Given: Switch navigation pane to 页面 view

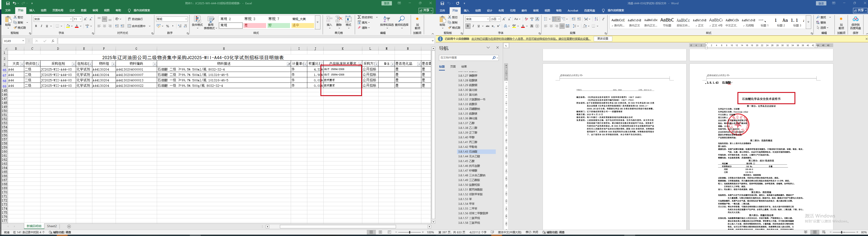Looking at the screenshot, I should (453, 67).
